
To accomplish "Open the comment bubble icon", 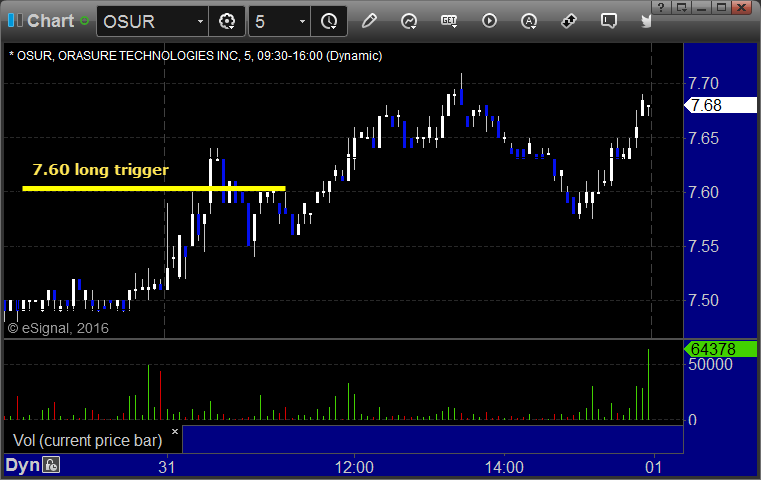I will (609, 21).
